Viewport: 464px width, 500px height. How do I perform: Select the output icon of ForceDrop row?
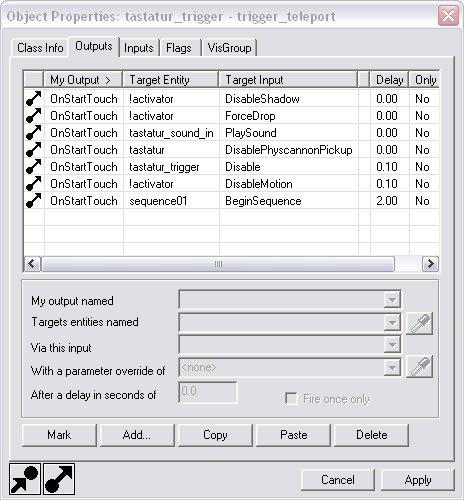[34, 116]
